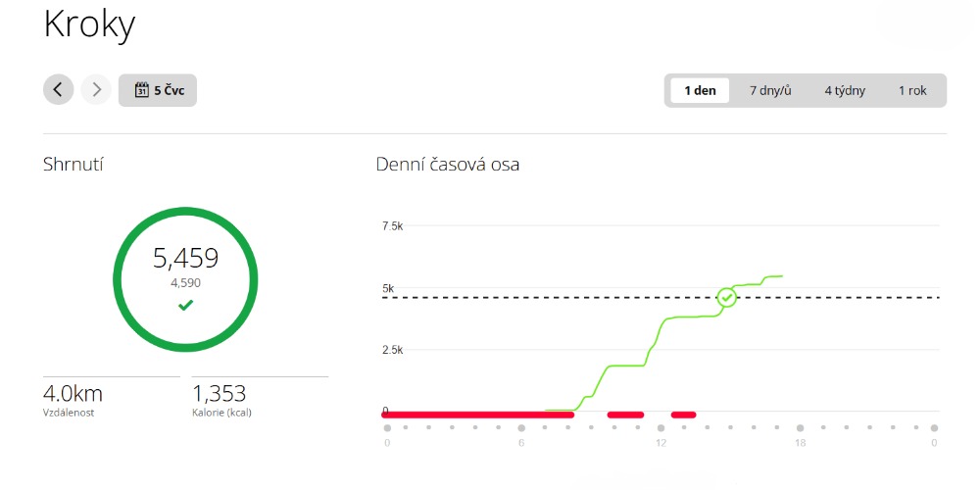Switch to 1 rok view
Image resolution: width=980 pixels, height=490 pixels.
[912, 90]
